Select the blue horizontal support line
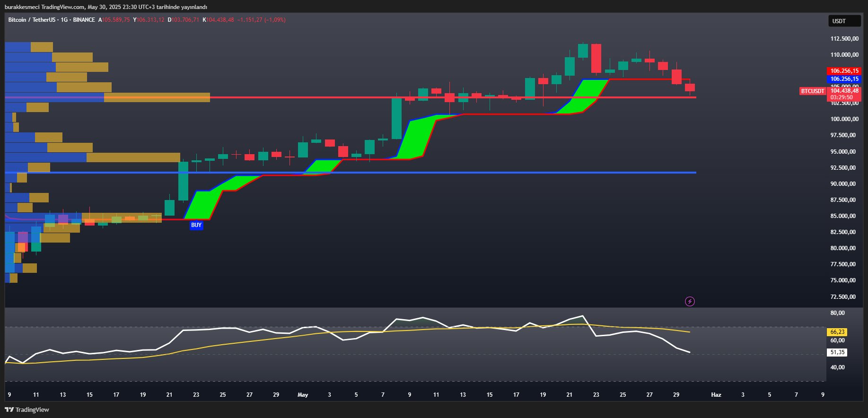This screenshot has width=868, height=418. coord(426,173)
